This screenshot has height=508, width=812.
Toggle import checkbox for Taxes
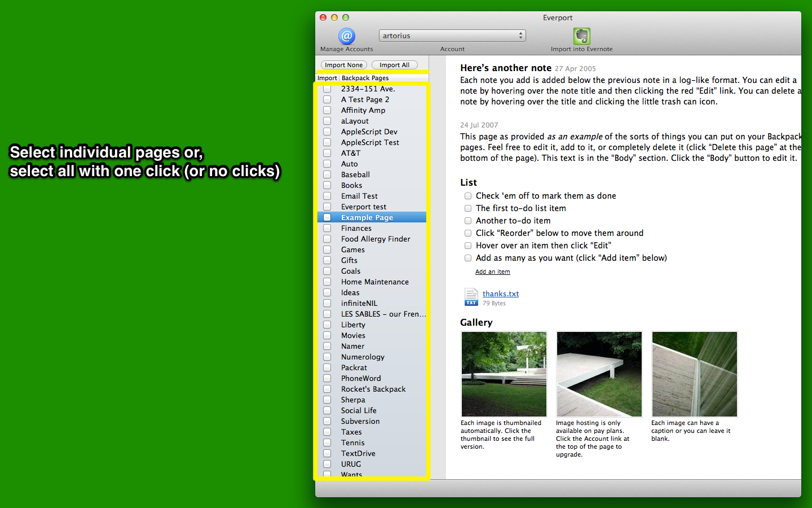click(x=327, y=432)
